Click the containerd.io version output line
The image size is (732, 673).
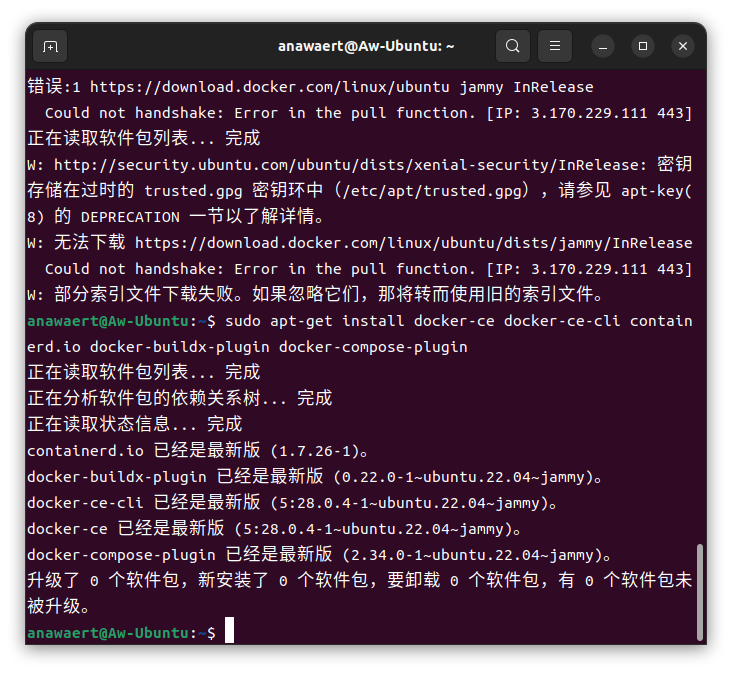[200, 450]
